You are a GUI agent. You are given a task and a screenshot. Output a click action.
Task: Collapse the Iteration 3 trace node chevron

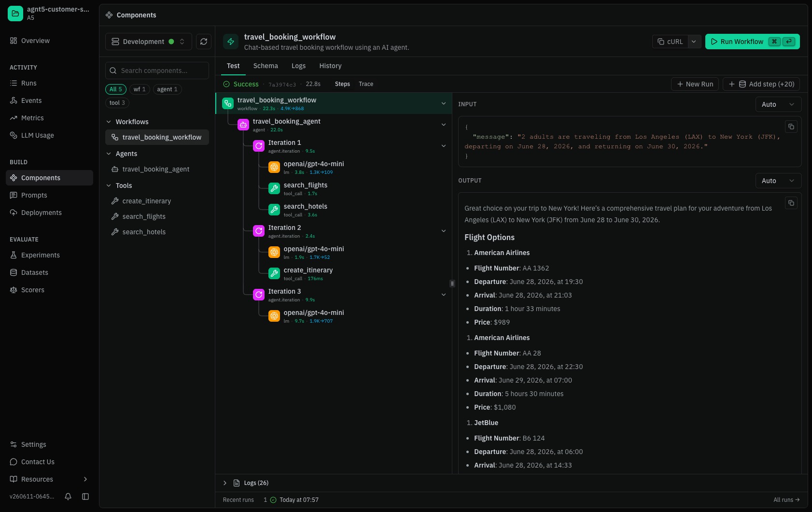pyautogui.click(x=444, y=295)
